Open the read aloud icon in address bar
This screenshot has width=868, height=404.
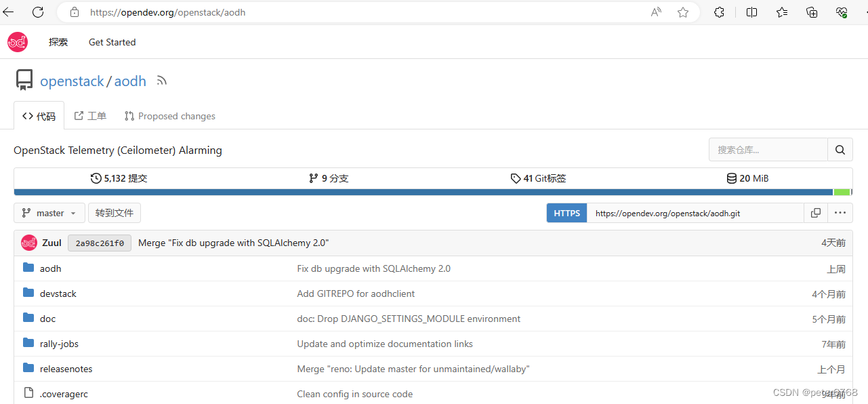pos(656,12)
